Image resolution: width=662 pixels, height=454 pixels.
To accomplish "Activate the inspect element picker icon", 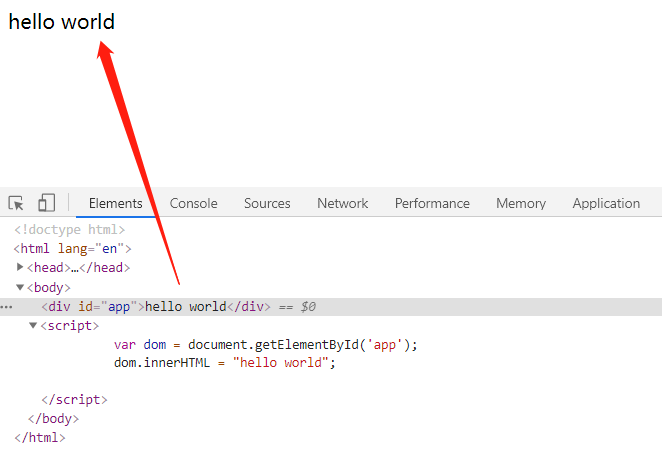I will (x=16, y=203).
